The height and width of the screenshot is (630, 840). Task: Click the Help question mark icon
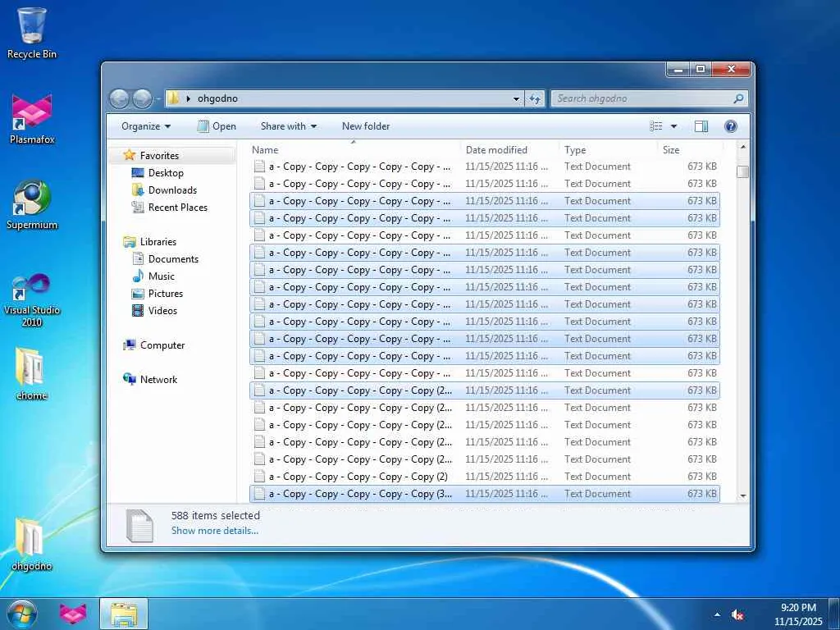730,126
